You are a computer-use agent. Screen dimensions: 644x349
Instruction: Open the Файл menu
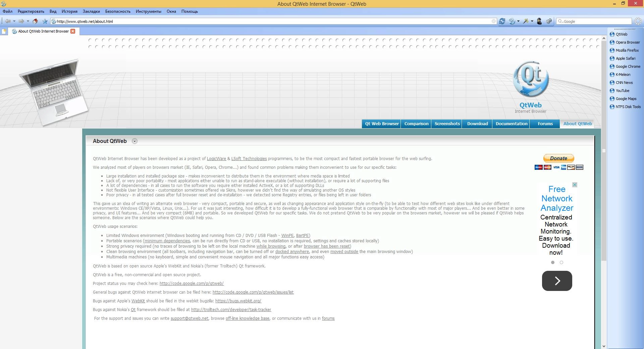(7, 11)
